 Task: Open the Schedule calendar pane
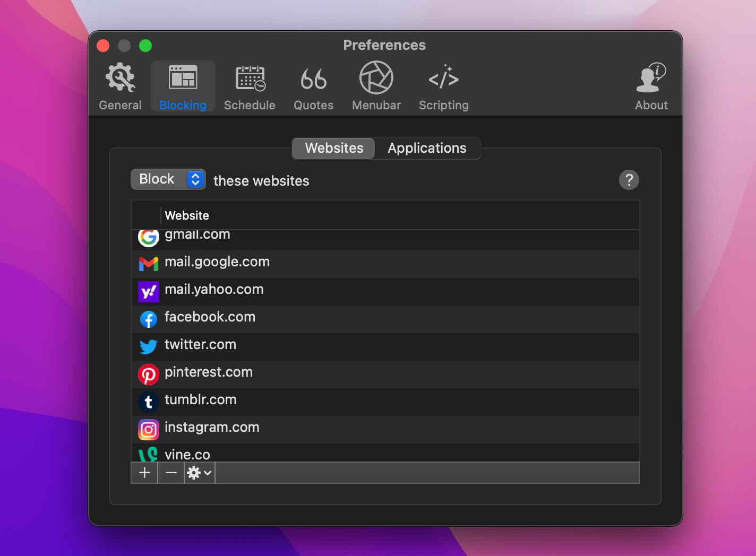250,87
